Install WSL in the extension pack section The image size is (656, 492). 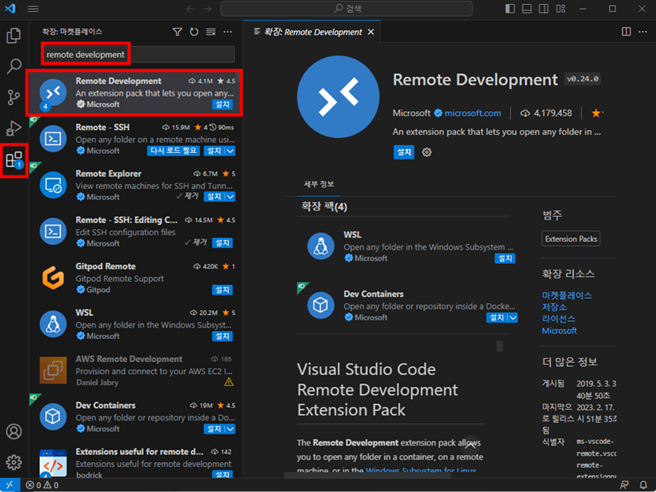click(505, 258)
